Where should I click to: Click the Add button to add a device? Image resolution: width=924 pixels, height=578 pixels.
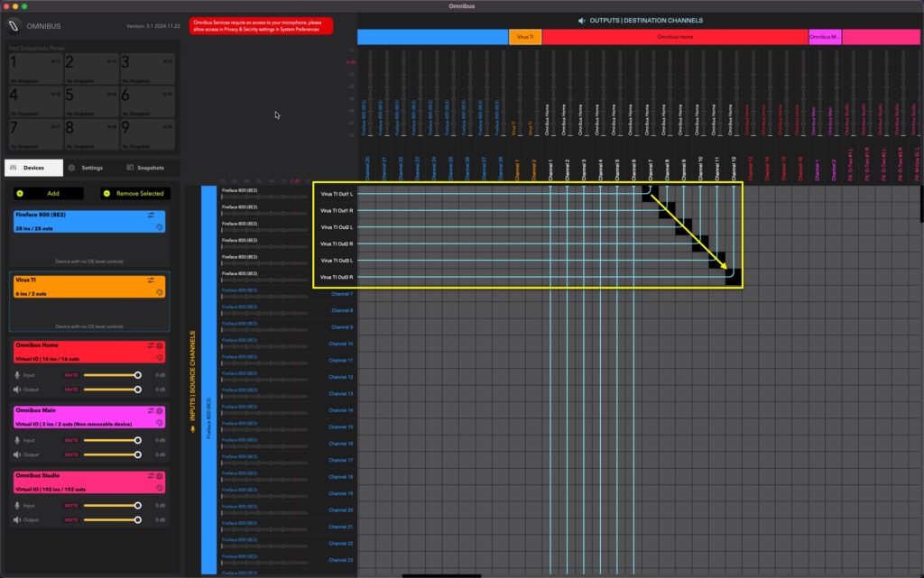(x=50, y=193)
